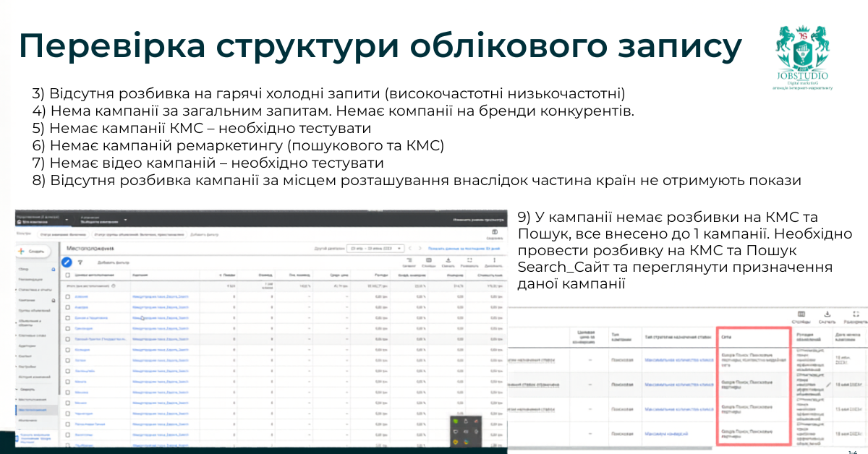Click the Развернуть fullscreen expand icon
868x454 pixels.
(468, 260)
